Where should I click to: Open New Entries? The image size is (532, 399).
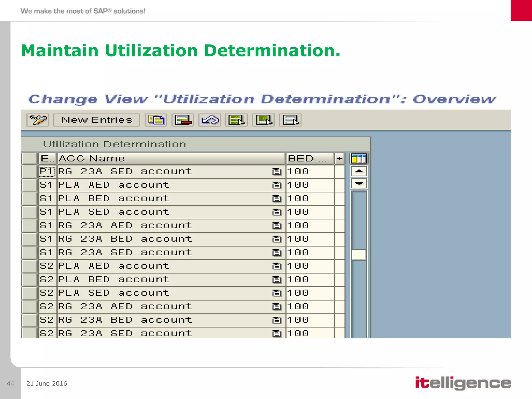97,120
